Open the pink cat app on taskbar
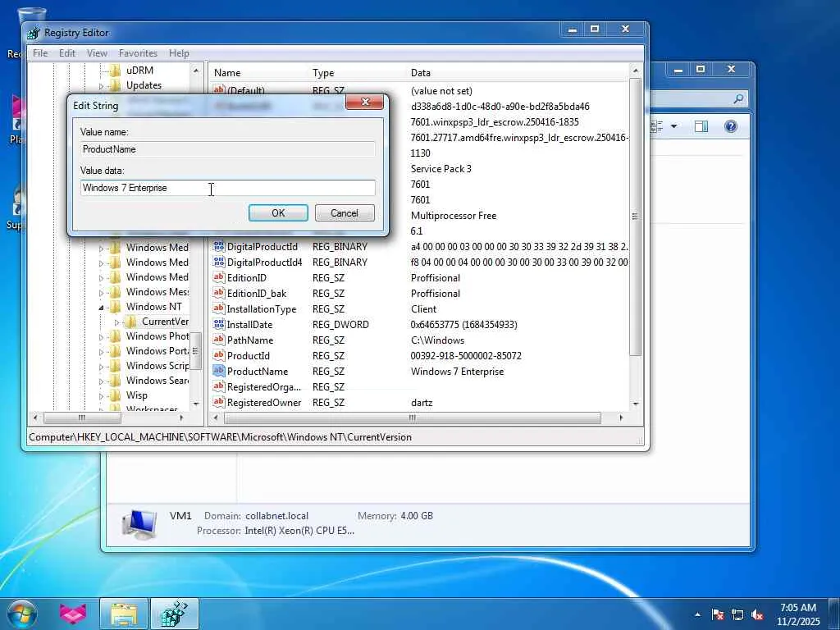840x630 pixels. click(x=73, y=614)
